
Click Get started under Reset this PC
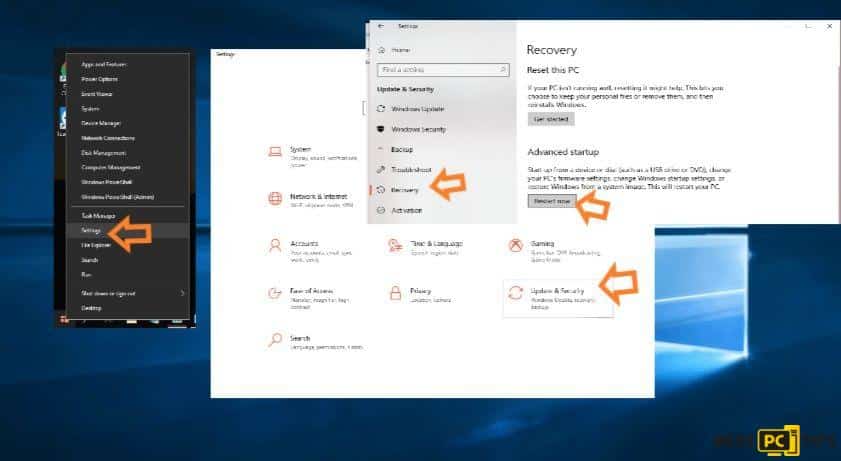point(551,119)
